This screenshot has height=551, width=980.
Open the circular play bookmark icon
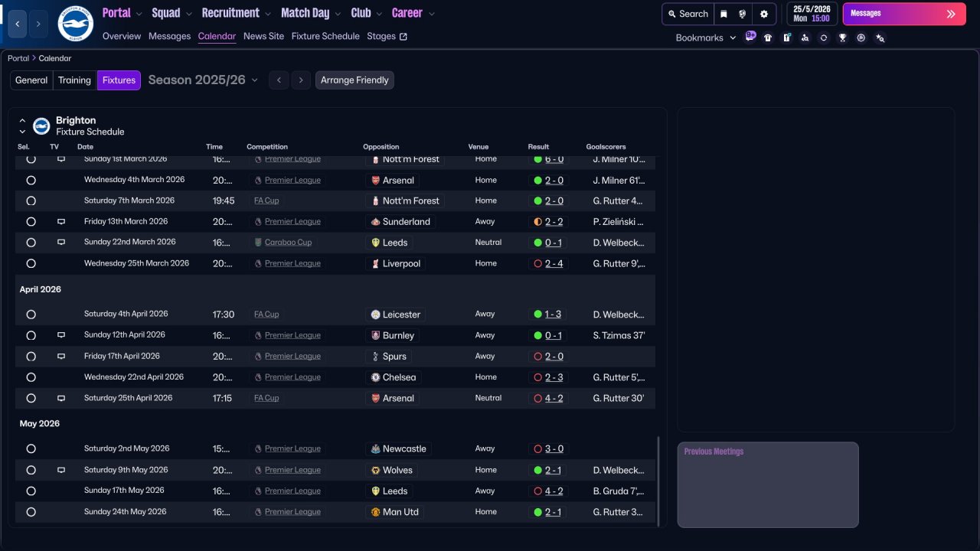pos(861,37)
